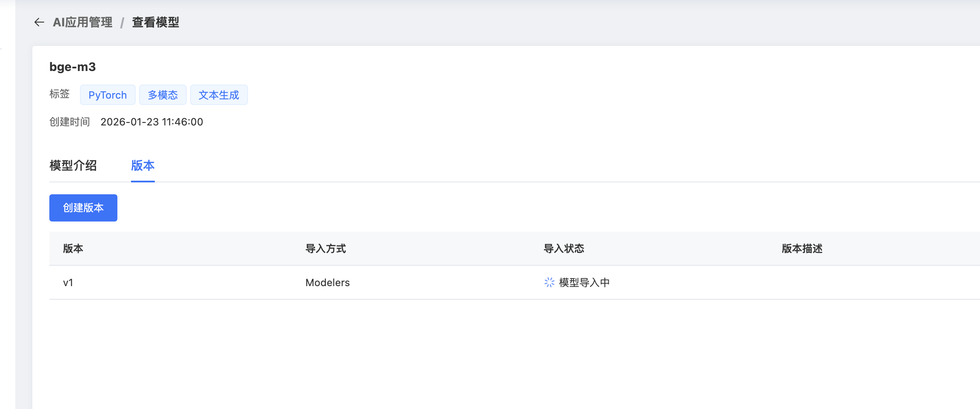Click the back arrow icon
The image size is (980, 409).
pos(39,22)
